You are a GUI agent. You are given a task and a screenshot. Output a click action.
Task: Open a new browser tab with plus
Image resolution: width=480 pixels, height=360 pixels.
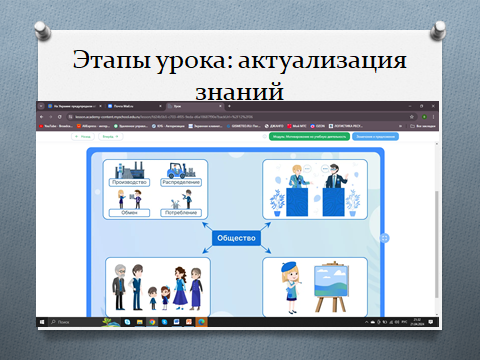(229, 106)
